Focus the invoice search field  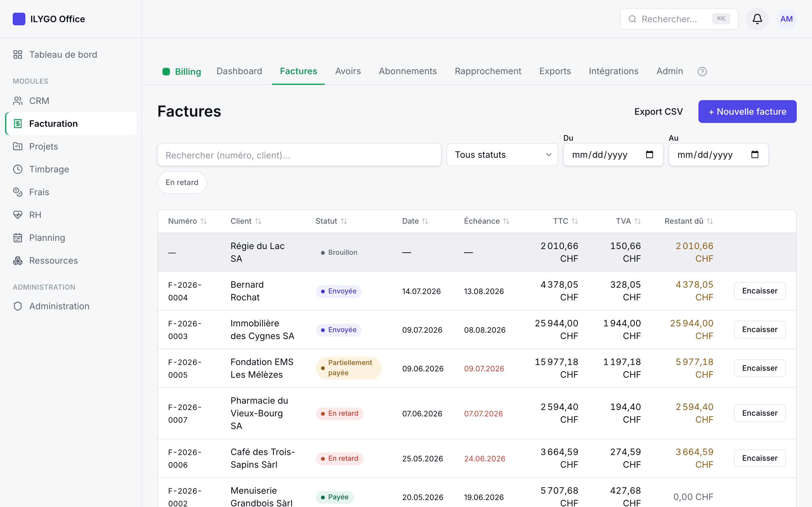pos(299,155)
